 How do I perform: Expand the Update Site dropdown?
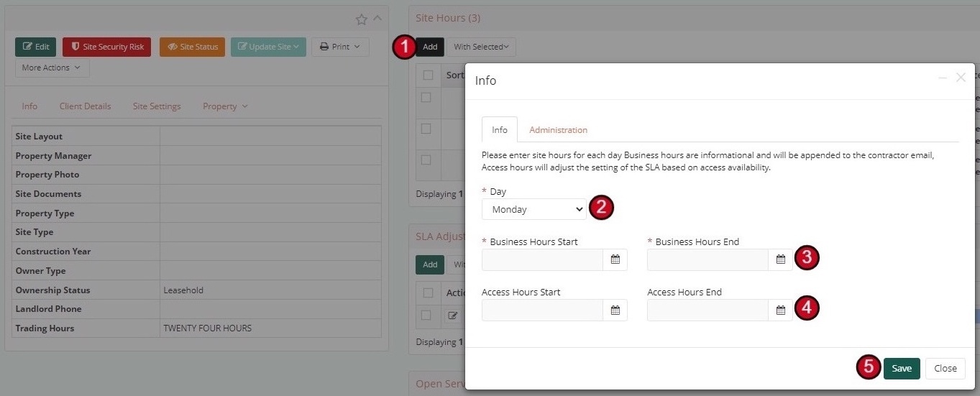[268, 47]
